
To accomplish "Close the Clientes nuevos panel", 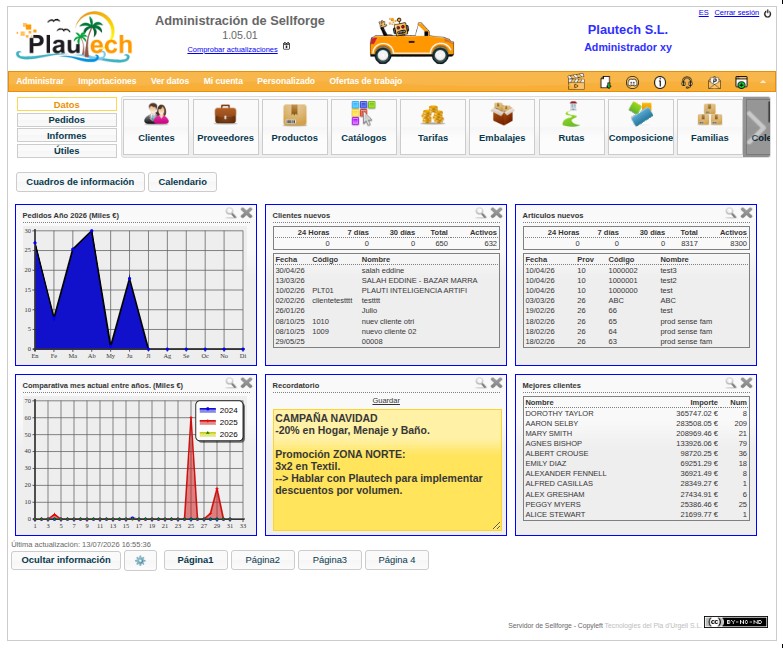I will click(x=496, y=213).
